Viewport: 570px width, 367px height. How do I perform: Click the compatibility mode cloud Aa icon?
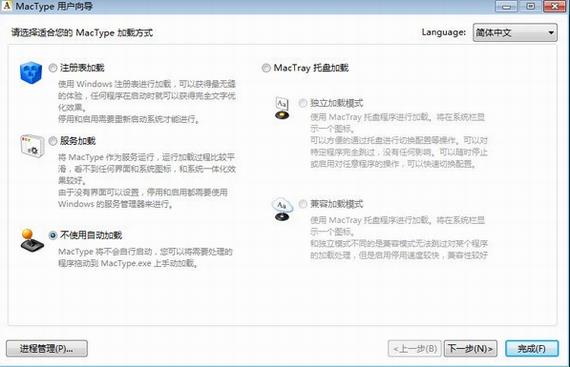(282, 210)
